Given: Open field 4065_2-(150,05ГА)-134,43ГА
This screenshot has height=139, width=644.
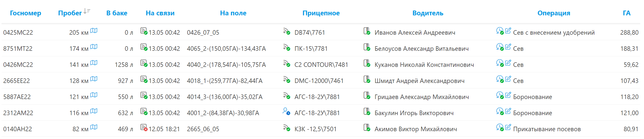Looking at the screenshot, I should tap(226, 49).
